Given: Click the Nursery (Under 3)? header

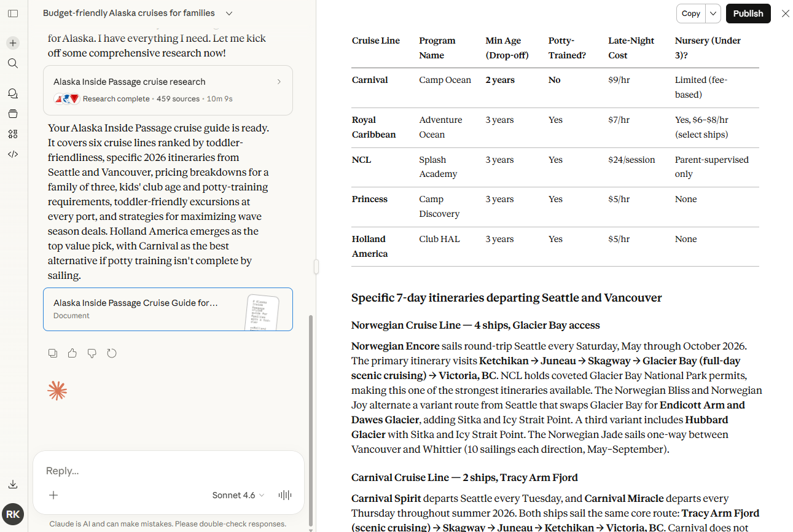Looking at the screenshot, I should click(x=708, y=48).
